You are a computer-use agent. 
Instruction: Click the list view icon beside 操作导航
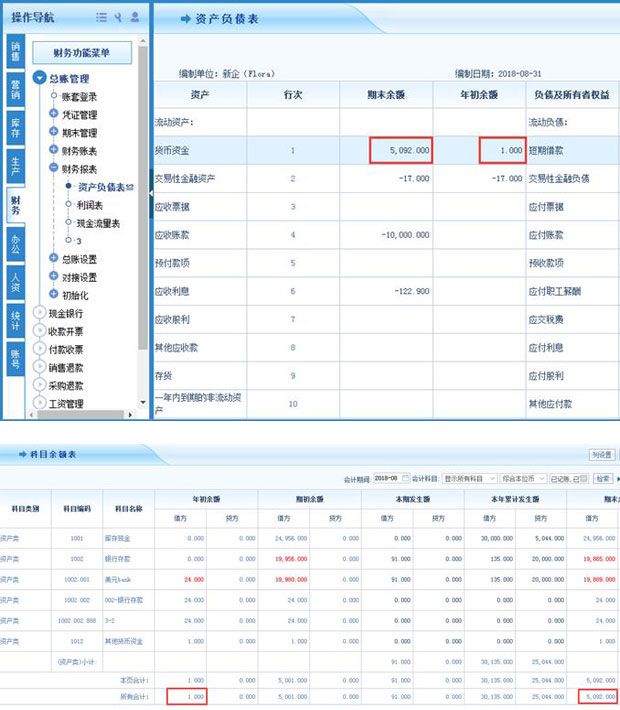click(x=101, y=18)
